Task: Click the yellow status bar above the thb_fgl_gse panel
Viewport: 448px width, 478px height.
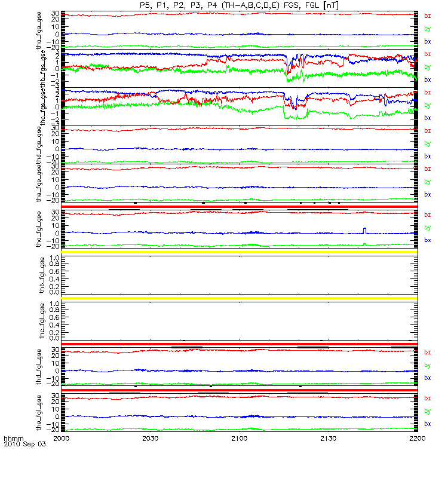Action: click(x=240, y=252)
